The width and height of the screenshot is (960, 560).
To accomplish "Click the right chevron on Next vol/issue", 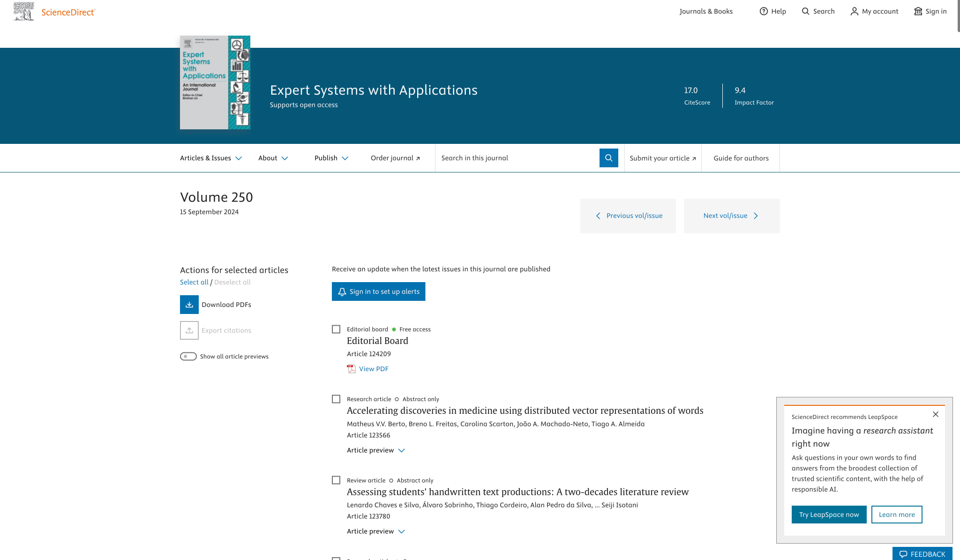I will 756,216.
